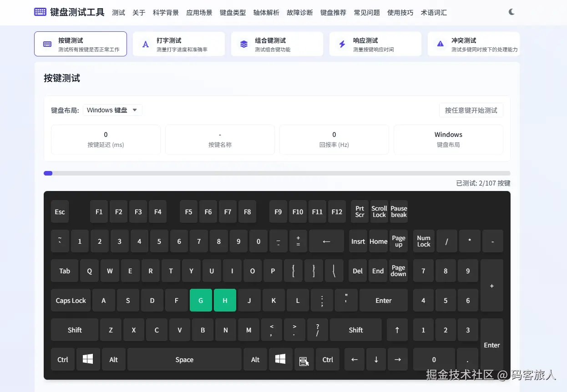Click the right arrow key
The image size is (567, 392).
[x=398, y=359]
